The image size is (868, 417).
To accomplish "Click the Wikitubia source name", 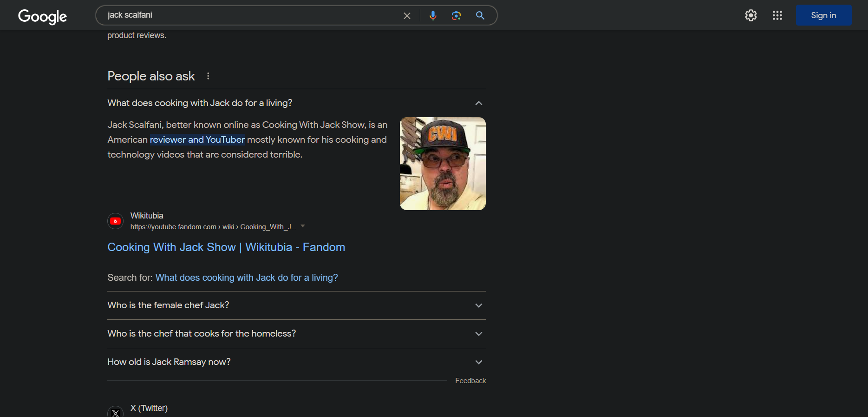I will coord(147,216).
